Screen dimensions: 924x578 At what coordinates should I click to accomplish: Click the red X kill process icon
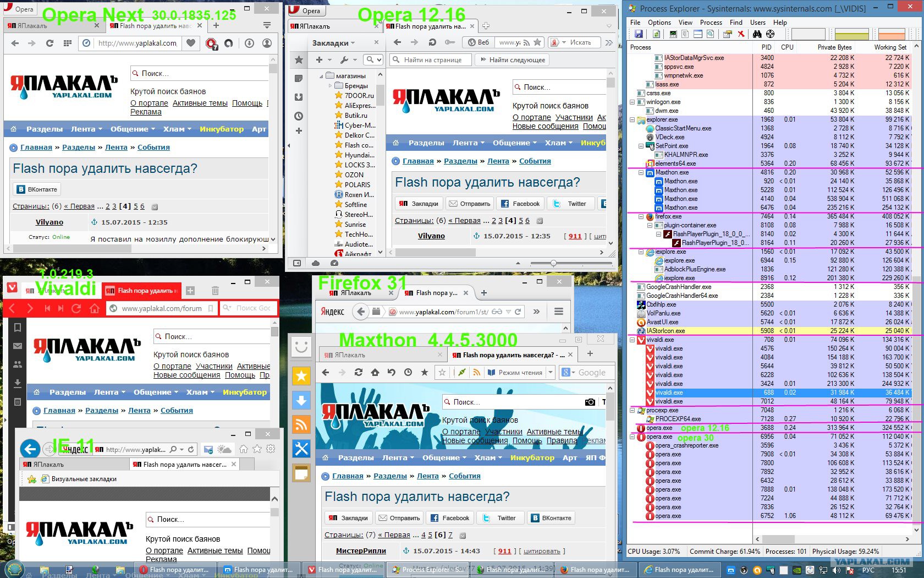pyautogui.click(x=741, y=34)
